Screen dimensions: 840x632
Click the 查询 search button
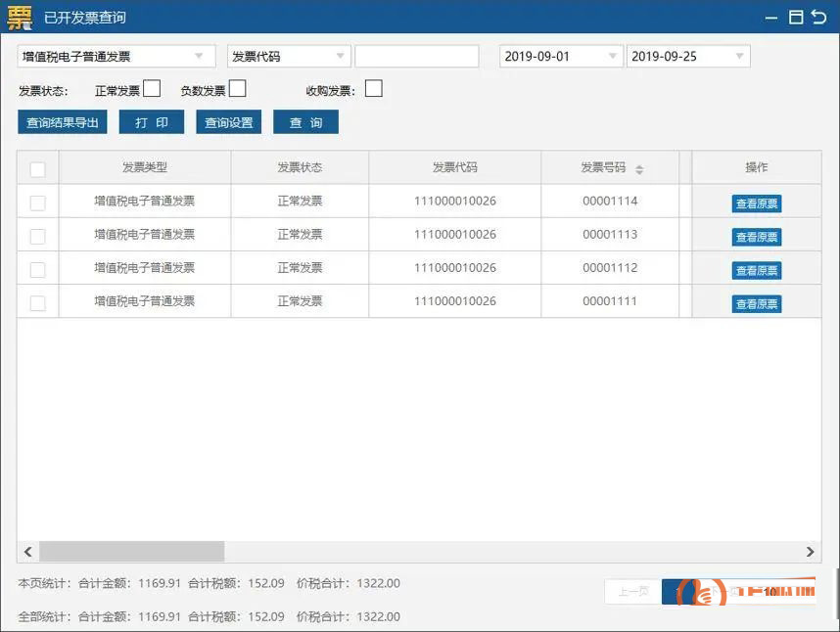tap(305, 122)
